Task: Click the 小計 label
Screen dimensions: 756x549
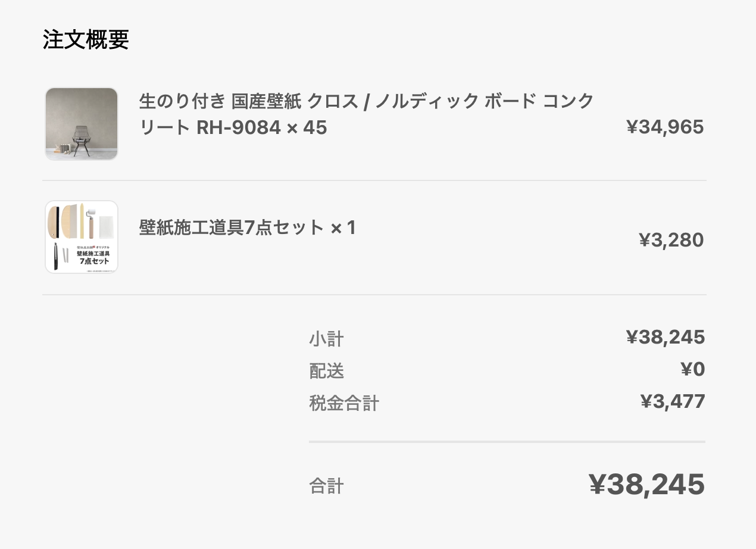Action: point(326,339)
